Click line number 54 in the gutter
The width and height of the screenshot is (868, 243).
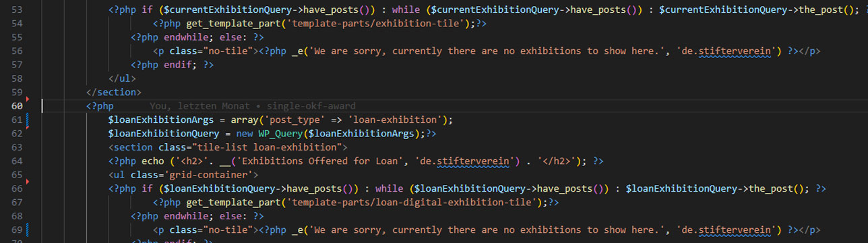coord(18,24)
